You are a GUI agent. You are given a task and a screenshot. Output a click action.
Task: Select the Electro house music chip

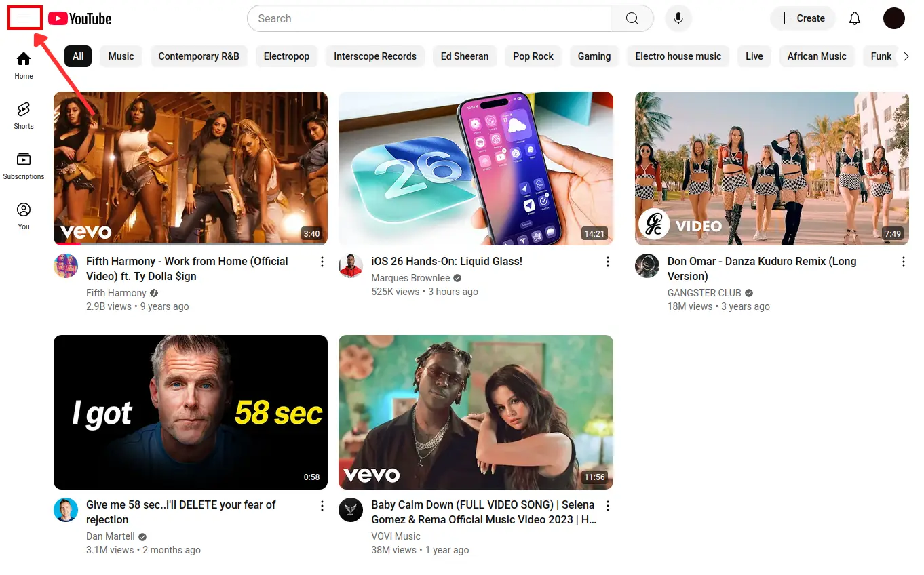(678, 56)
